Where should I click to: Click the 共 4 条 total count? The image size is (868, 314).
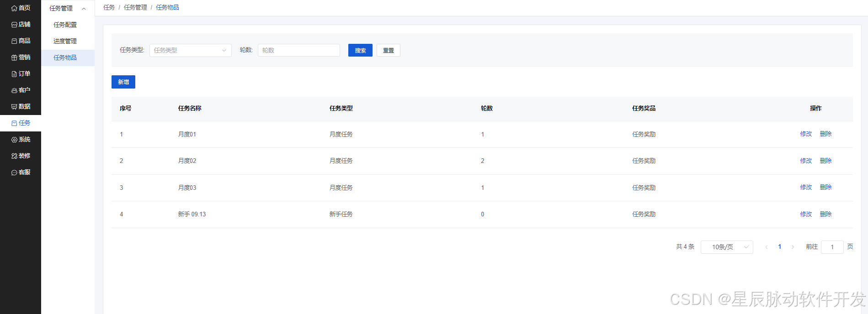[685, 247]
